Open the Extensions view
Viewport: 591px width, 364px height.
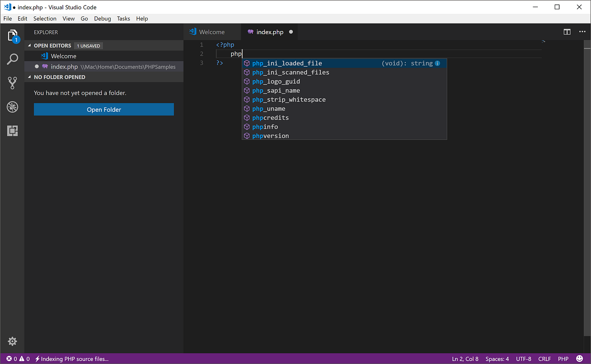pos(12,131)
